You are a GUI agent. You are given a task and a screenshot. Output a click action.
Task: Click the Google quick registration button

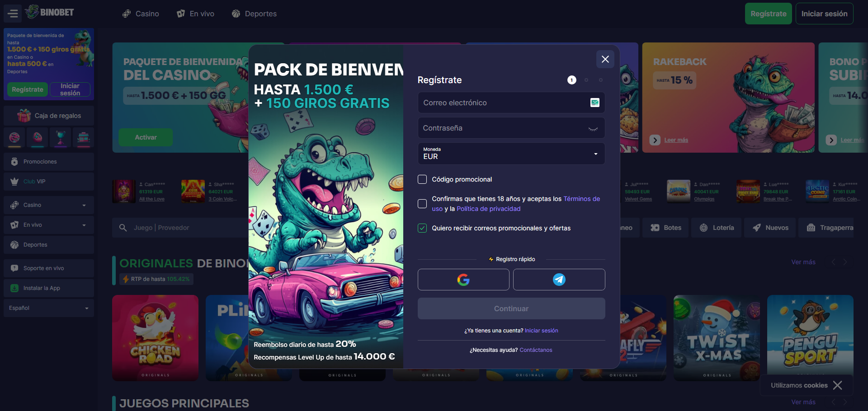[463, 280]
